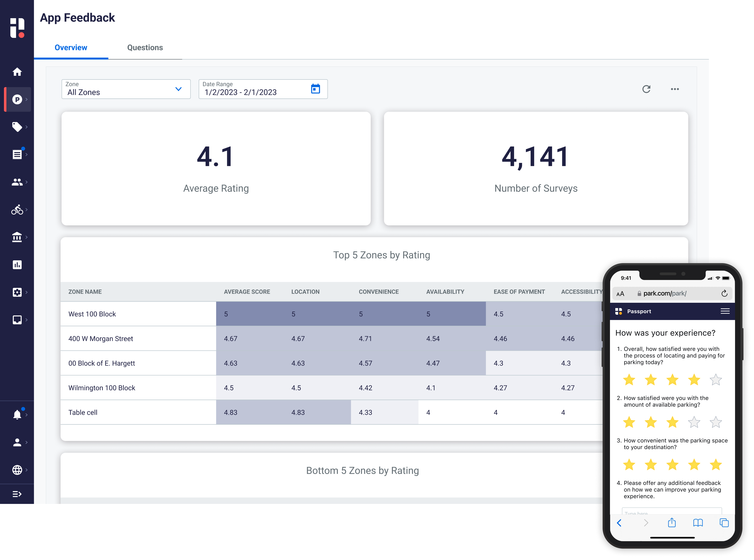Open the price tag sidebar section
The height and width of the screenshot is (560, 754).
tap(17, 127)
